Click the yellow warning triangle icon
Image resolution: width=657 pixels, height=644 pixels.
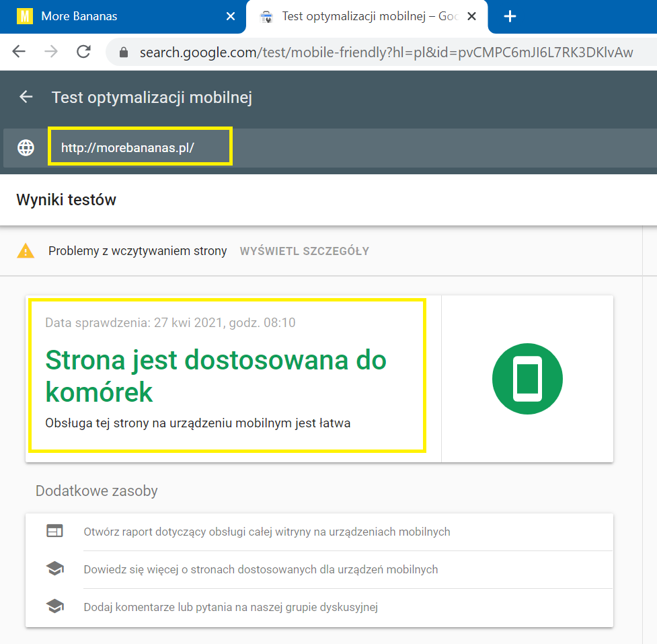coord(26,251)
